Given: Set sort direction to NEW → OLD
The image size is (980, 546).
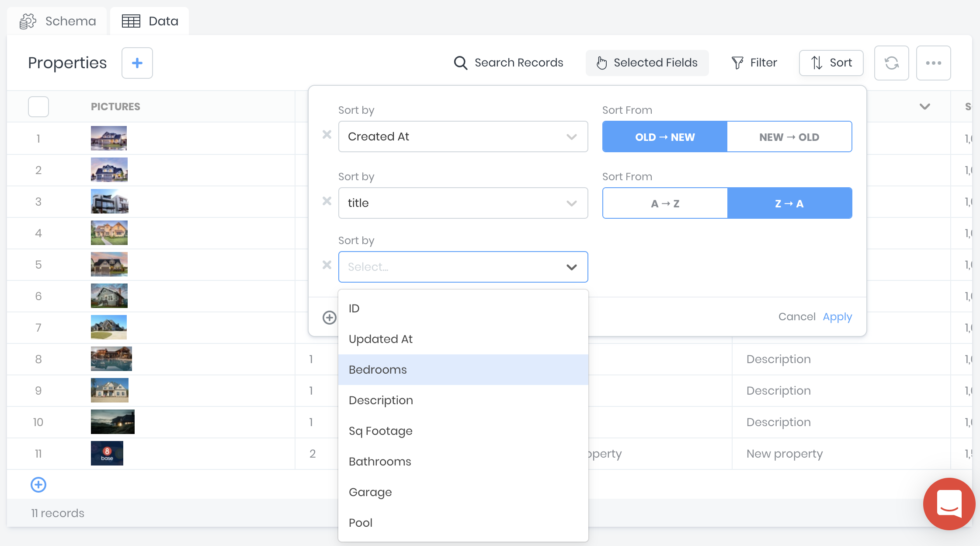Looking at the screenshot, I should (789, 137).
